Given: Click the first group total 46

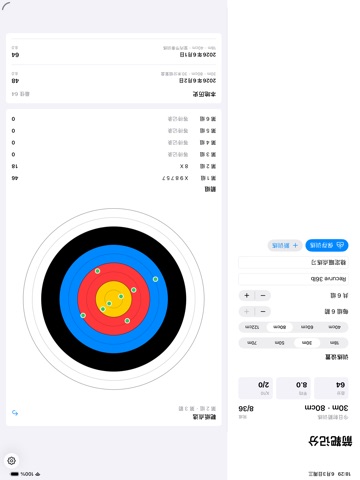Looking at the screenshot, I should [x=15, y=178].
